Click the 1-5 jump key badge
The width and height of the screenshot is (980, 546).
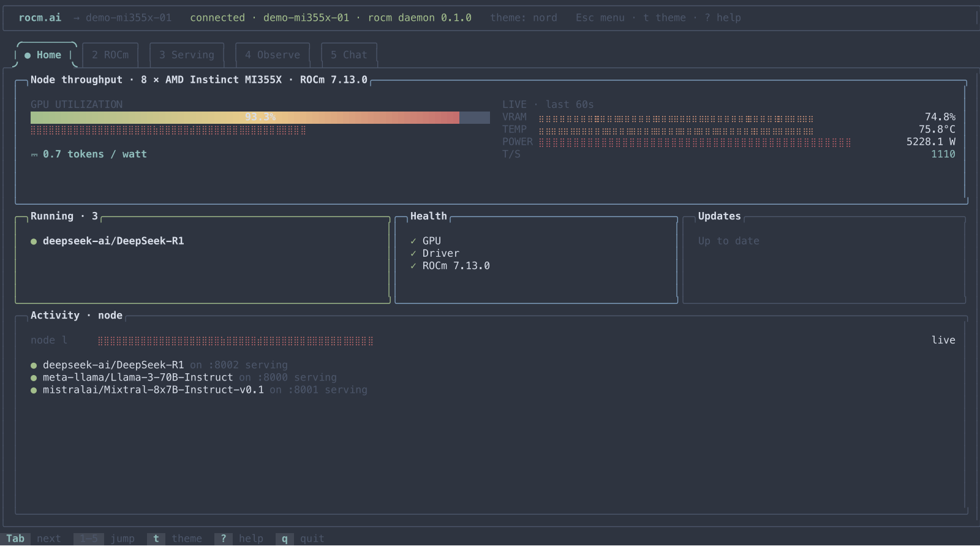[89, 539]
